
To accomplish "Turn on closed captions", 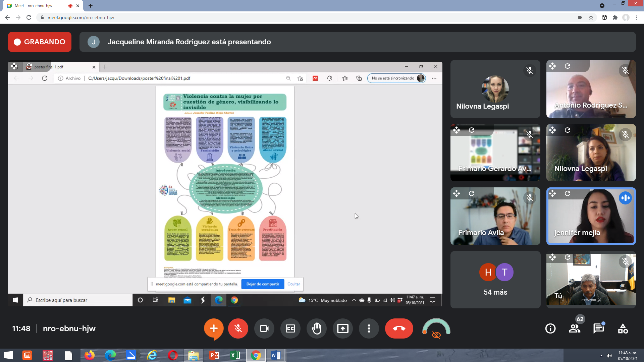I will click(290, 328).
